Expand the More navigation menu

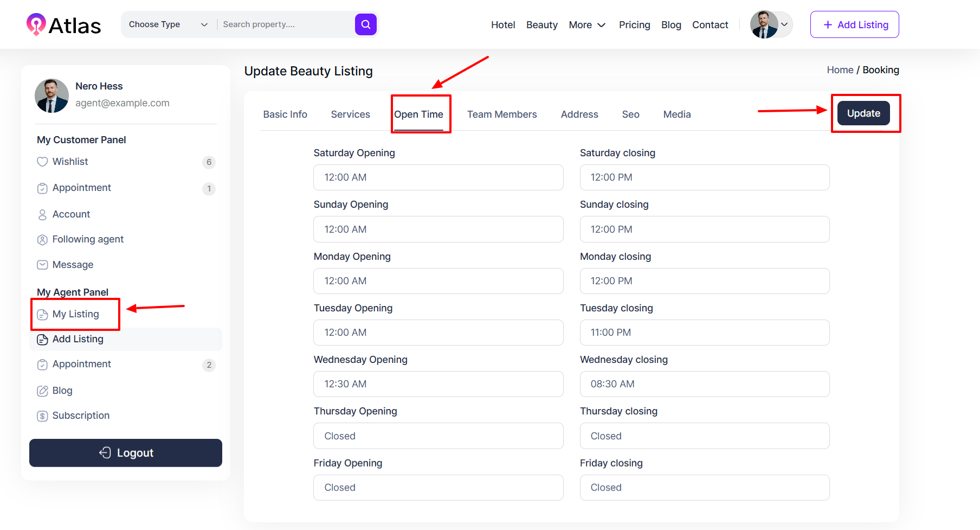click(587, 25)
